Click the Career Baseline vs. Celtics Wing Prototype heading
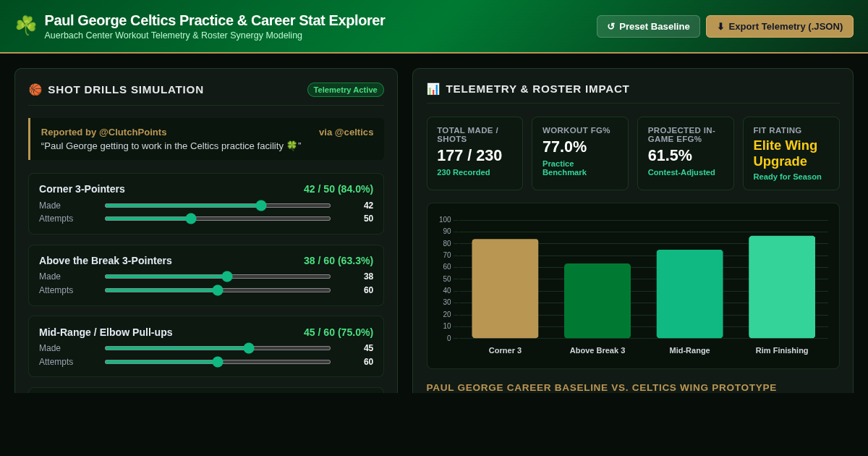 (x=602, y=387)
